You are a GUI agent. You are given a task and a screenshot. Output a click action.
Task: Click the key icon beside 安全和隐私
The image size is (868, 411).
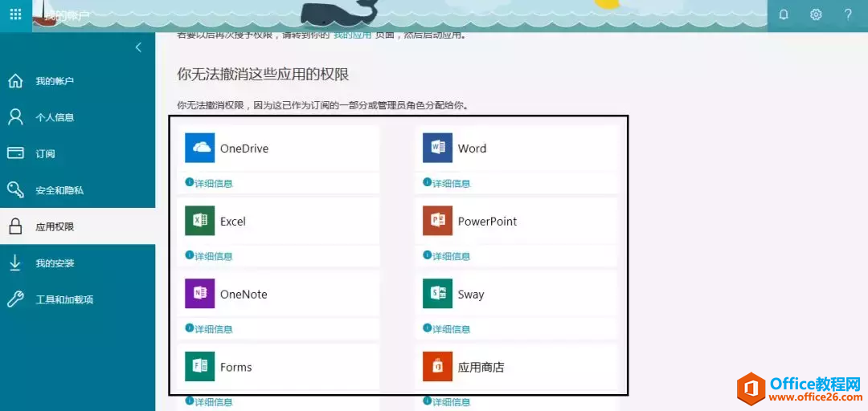pos(15,190)
